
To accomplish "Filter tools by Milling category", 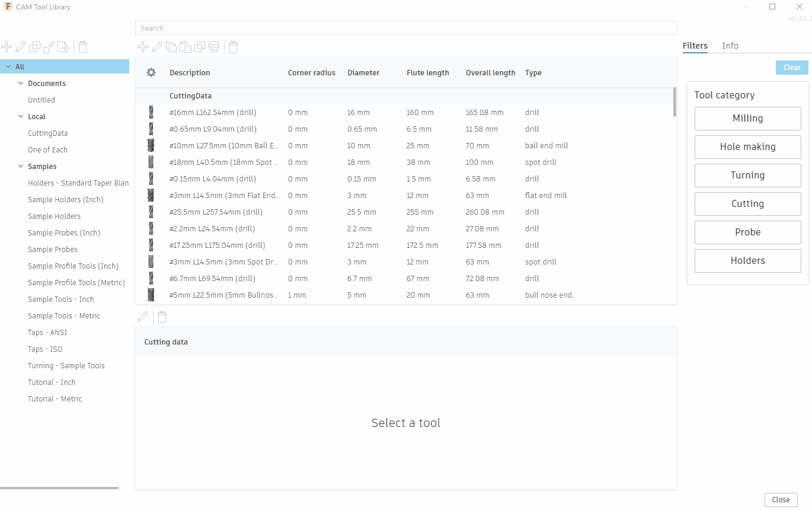I will [x=747, y=119].
